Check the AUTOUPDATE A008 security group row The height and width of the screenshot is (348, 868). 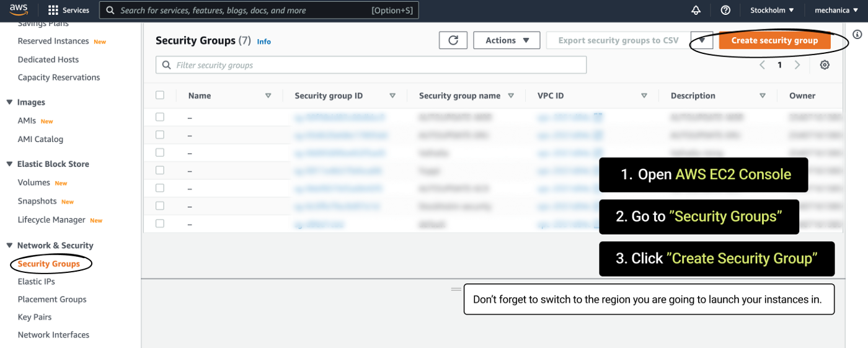point(160,117)
